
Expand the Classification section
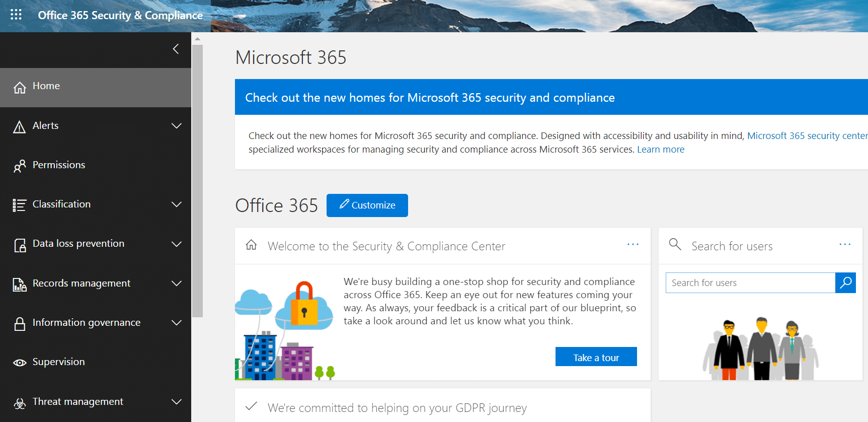point(177,204)
